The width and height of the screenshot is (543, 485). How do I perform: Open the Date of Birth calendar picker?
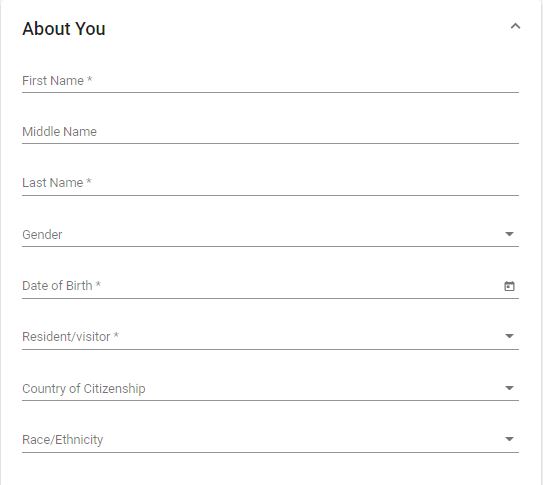pyautogui.click(x=509, y=286)
